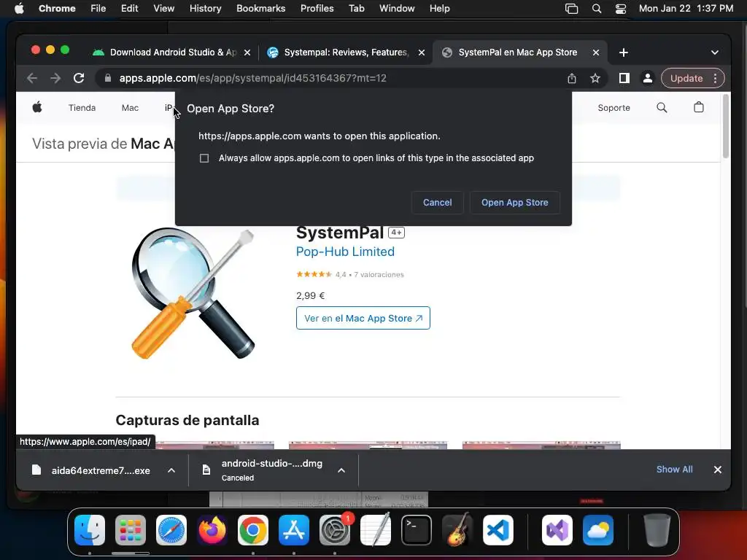Open Control Center in menu bar

click(621, 9)
